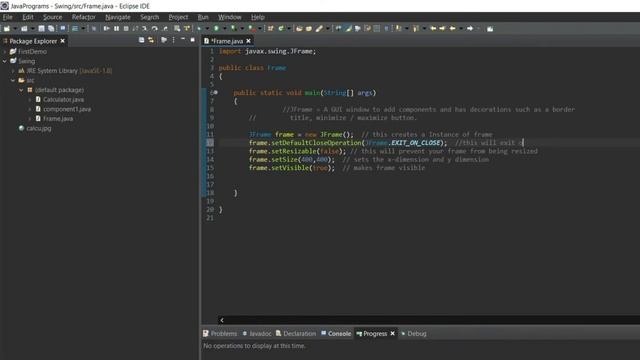Click the Drop to Frame icon
640x360 pixels.
click(177, 29)
